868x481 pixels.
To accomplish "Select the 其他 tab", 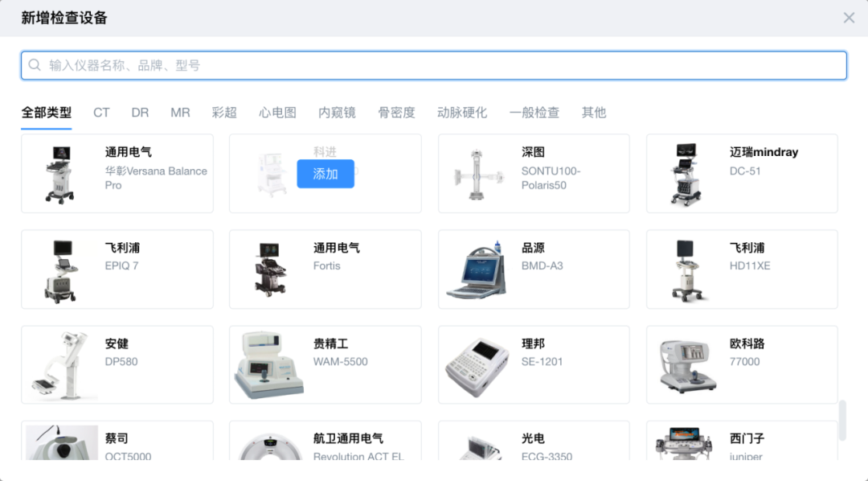I will [x=594, y=113].
